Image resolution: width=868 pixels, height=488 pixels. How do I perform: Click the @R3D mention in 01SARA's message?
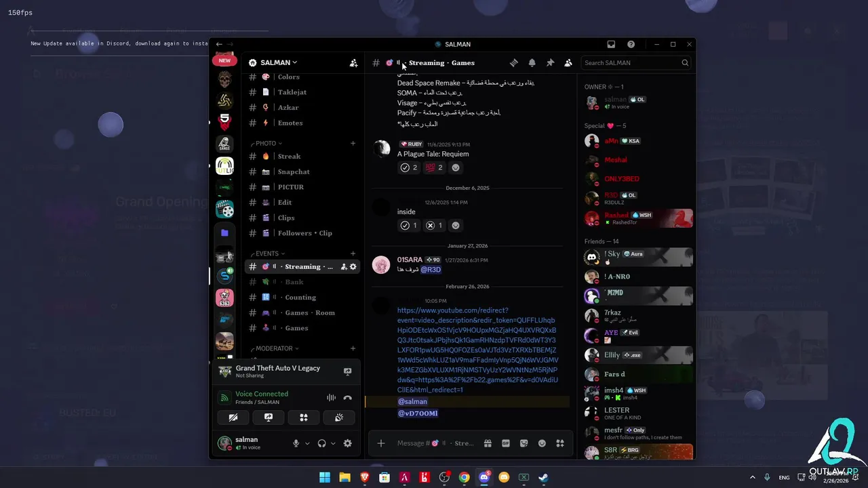[x=431, y=270]
